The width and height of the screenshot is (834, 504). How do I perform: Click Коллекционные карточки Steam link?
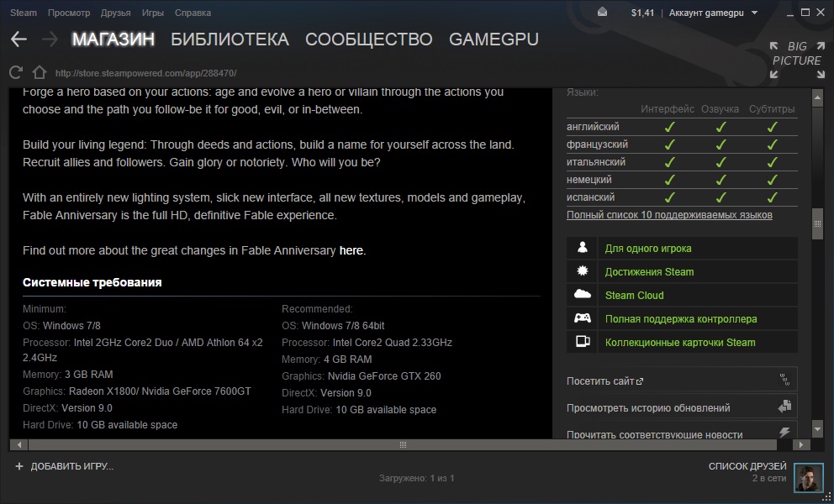[680, 343]
